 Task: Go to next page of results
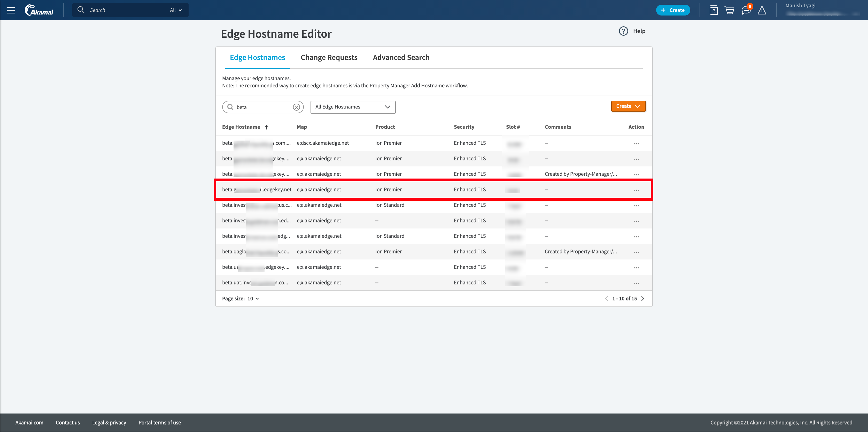tap(642, 299)
